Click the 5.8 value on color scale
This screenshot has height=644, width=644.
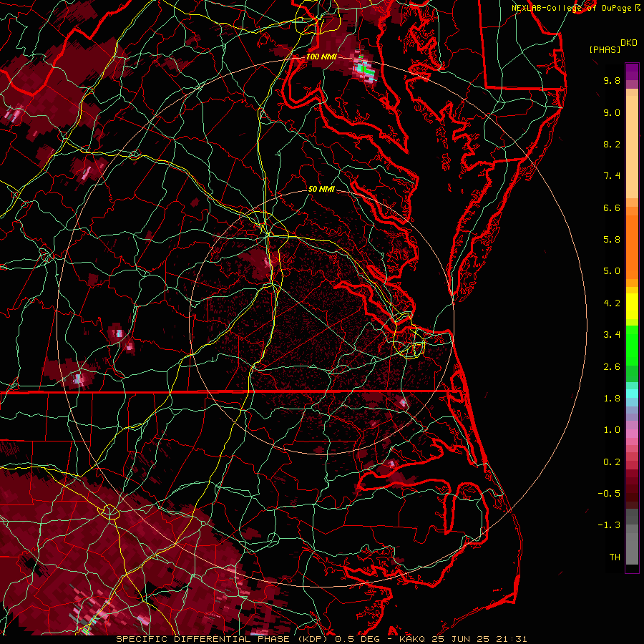[612, 240]
